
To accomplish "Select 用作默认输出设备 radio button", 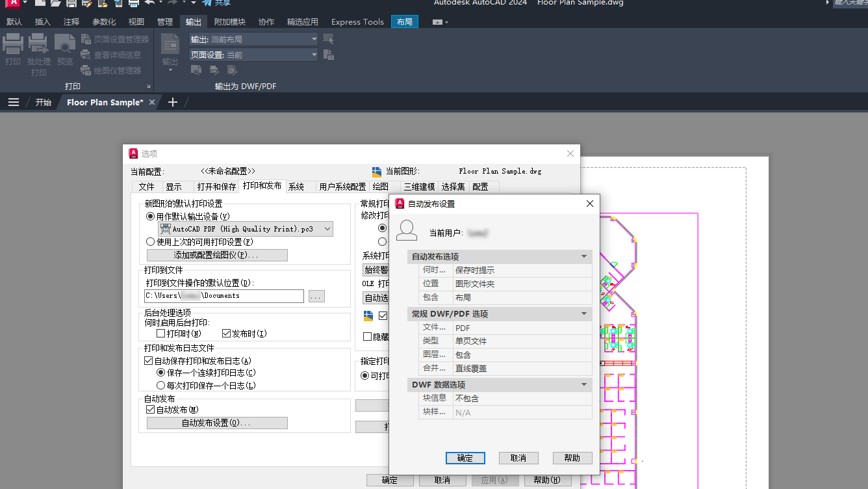I will tap(151, 217).
